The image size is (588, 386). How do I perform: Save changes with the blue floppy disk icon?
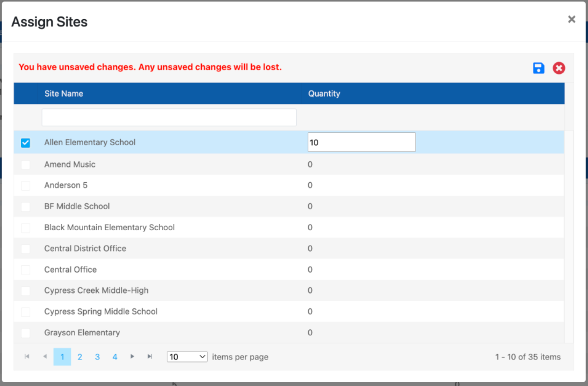(538, 68)
